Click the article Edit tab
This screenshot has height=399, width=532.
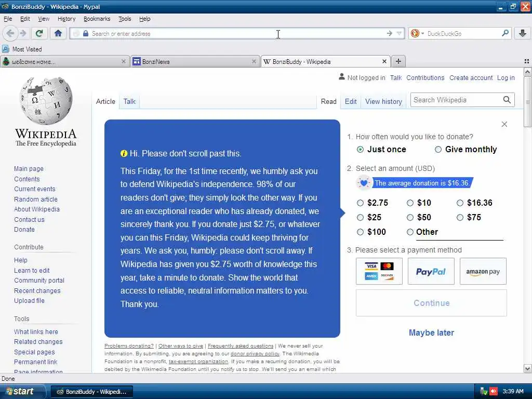[x=351, y=101]
